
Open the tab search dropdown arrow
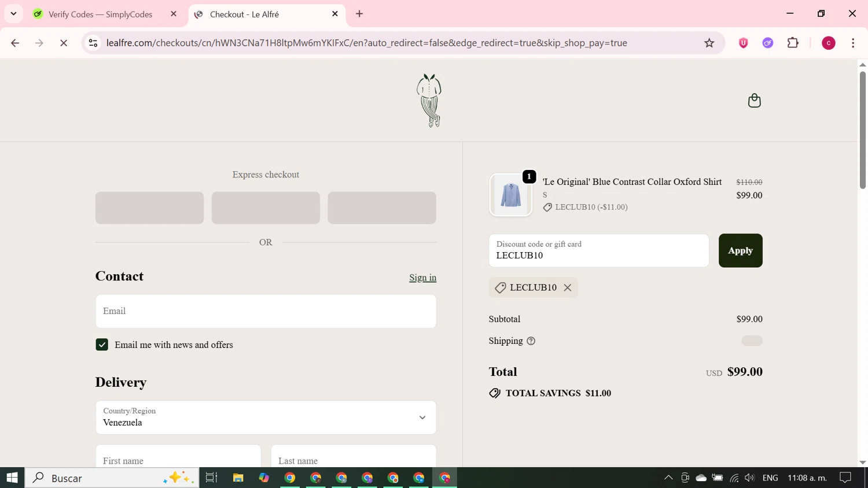point(13,14)
